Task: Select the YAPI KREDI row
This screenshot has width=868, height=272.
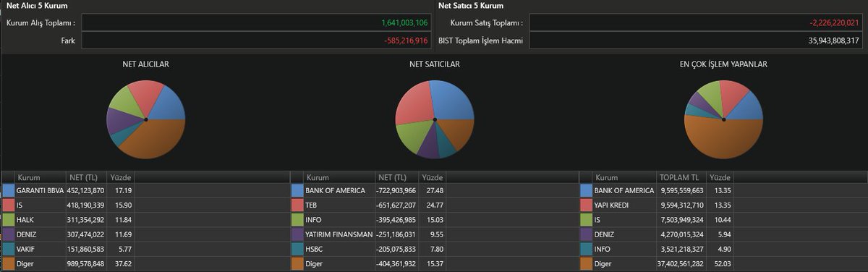Action: pyautogui.click(x=723, y=205)
